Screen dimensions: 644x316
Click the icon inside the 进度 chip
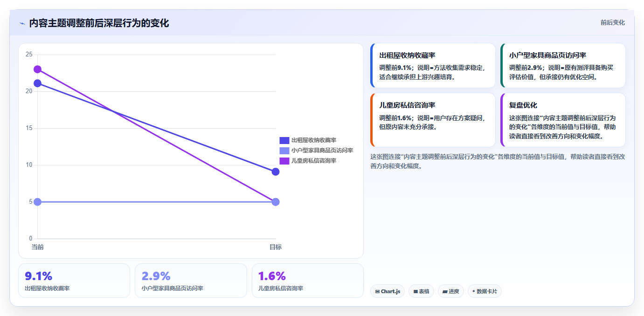click(445, 292)
